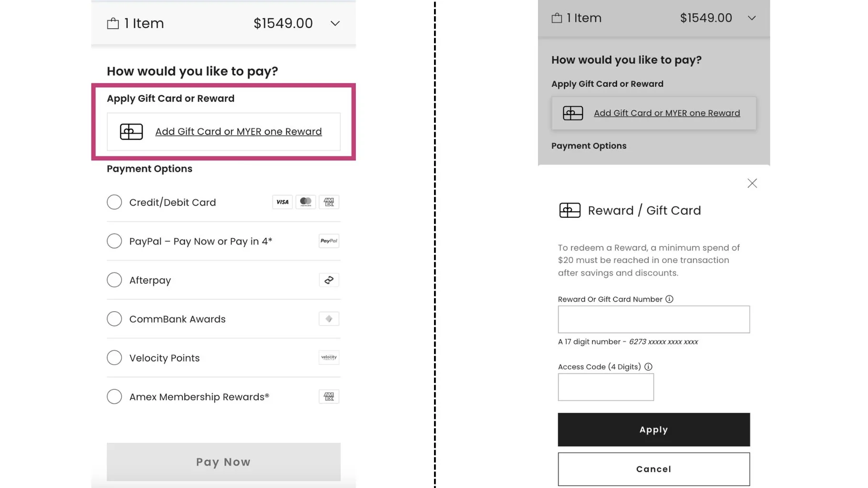Click the Cancel button
The height and width of the screenshot is (488, 868).
pyautogui.click(x=653, y=469)
